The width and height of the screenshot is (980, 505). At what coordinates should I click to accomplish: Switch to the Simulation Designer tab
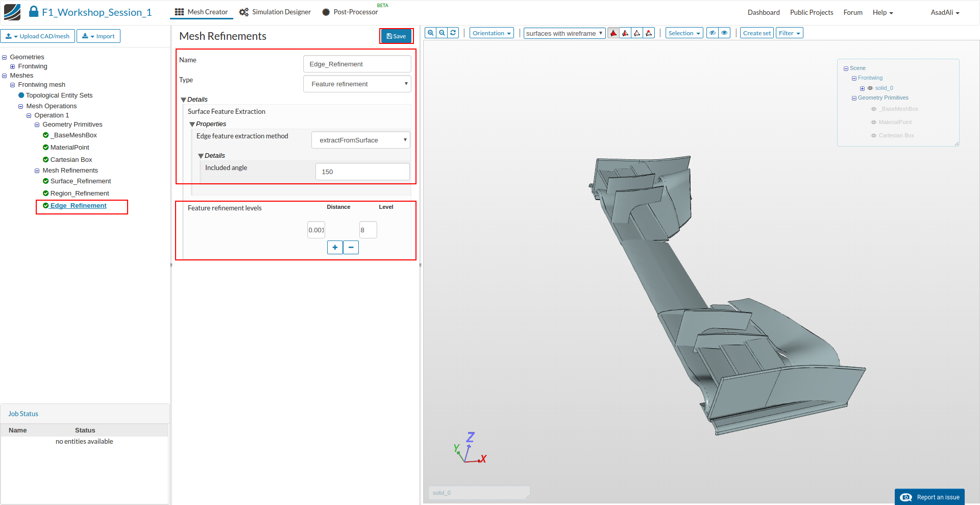click(x=275, y=12)
